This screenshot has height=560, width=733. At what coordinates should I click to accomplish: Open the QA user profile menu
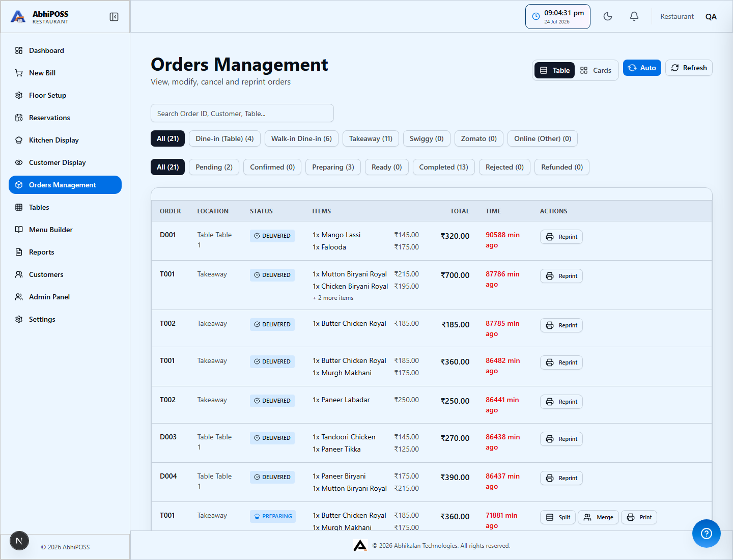click(711, 16)
